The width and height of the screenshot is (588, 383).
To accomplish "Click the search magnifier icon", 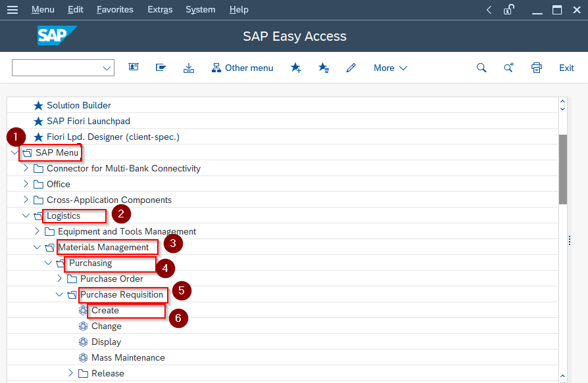I will 481,68.
